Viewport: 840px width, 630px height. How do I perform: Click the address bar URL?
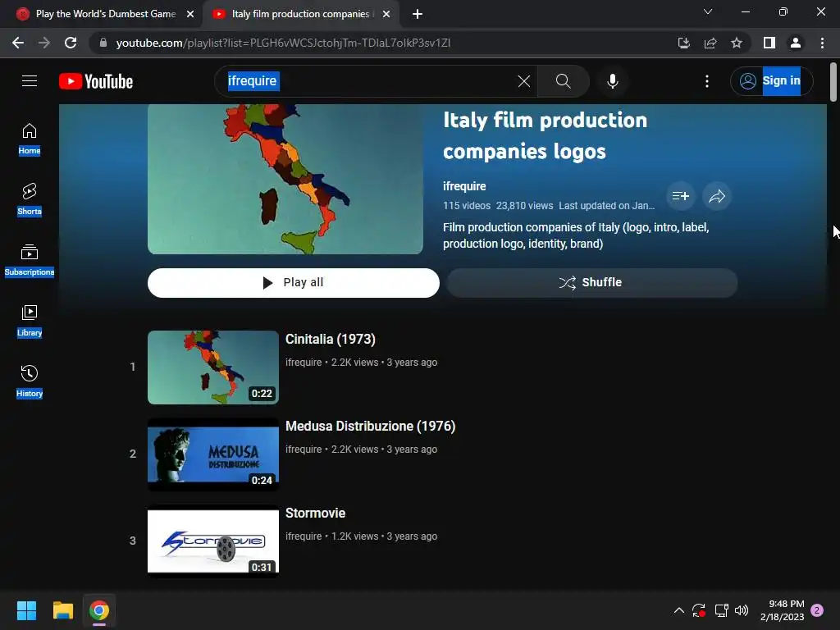283,43
